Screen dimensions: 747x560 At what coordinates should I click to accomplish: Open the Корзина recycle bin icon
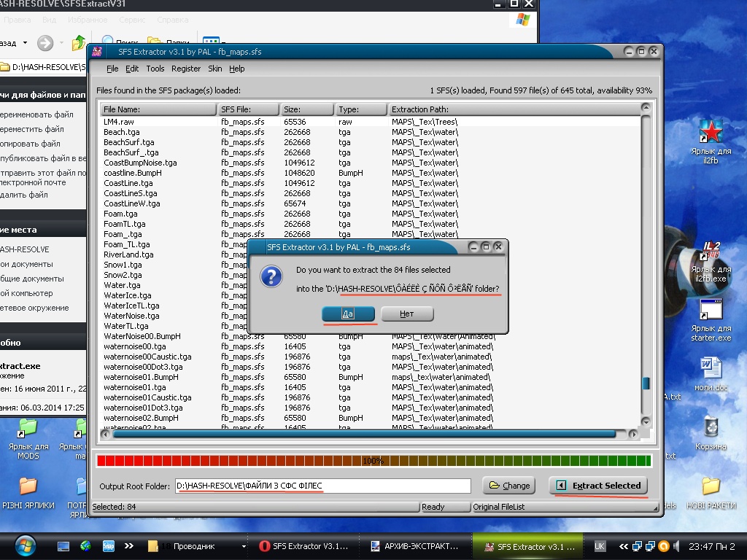coord(711,433)
